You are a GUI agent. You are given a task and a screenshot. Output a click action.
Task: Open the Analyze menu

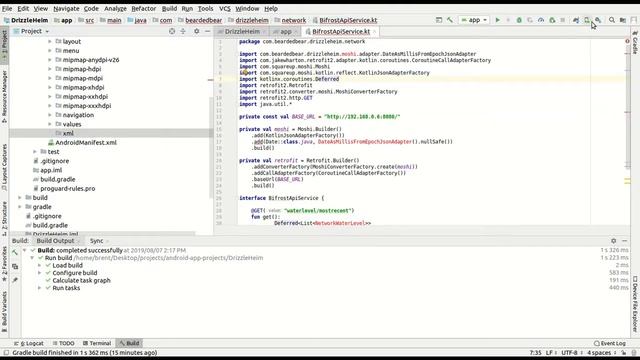pyautogui.click(x=115, y=8)
